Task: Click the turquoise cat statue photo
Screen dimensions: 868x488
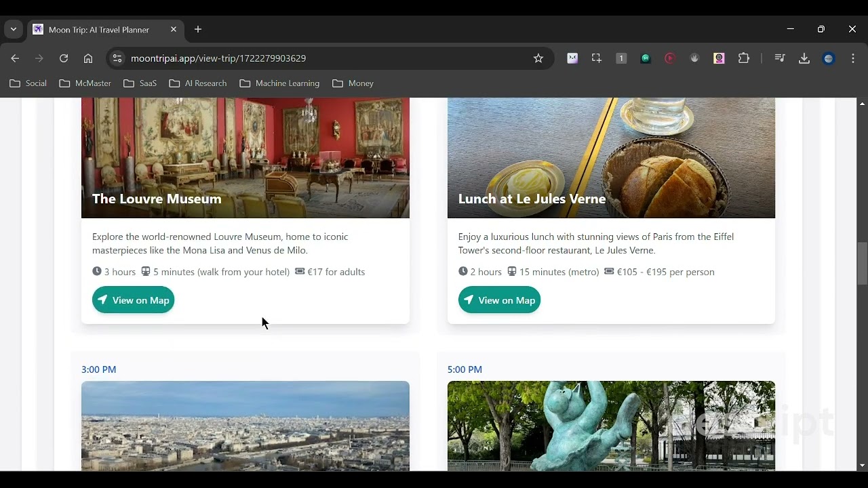Action: [x=611, y=426]
